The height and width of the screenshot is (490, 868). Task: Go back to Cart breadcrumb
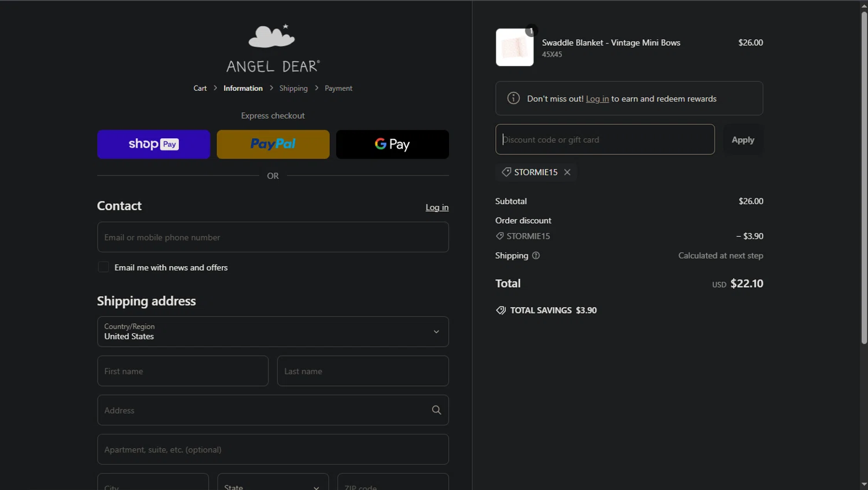click(200, 89)
